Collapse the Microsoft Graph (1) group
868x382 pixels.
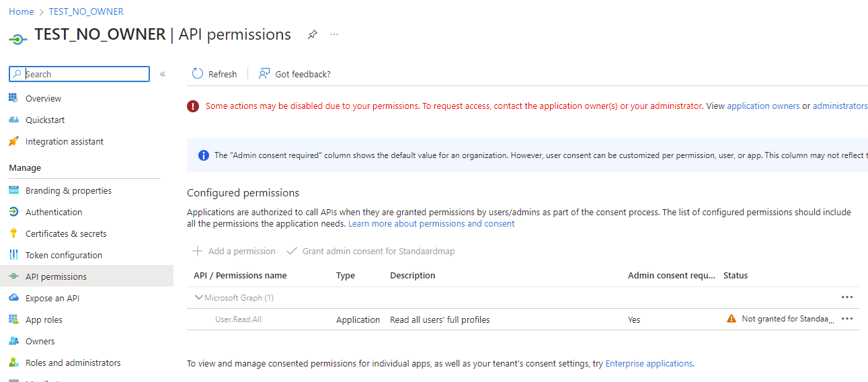tap(199, 297)
